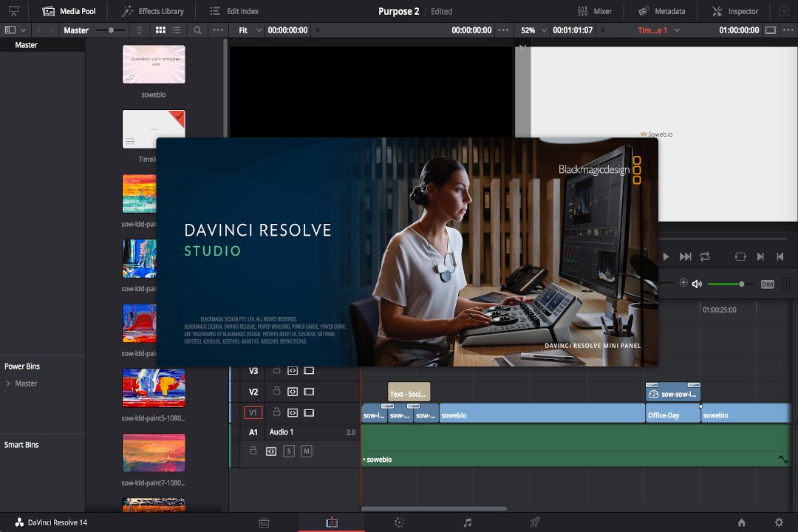Disable video on track V2
The width and height of the screenshot is (798, 532).
tap(309, 392)
